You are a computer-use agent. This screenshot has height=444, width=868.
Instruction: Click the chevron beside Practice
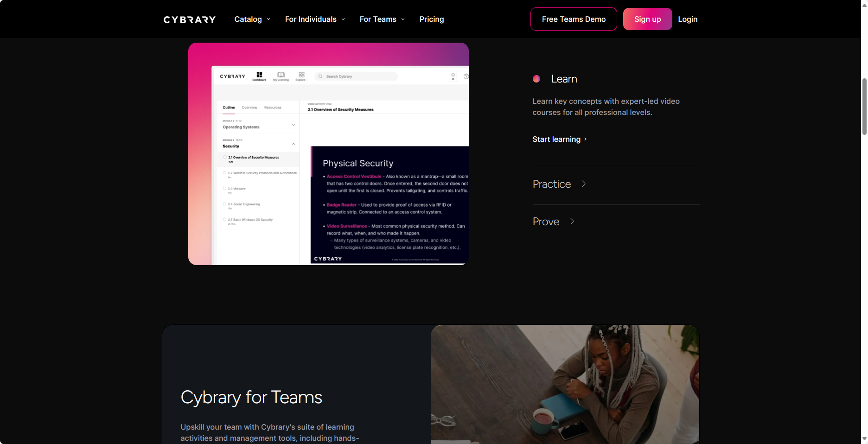584,184
